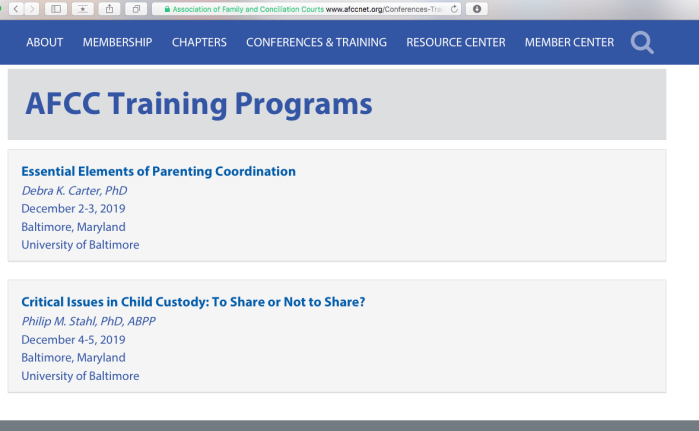Open the Top Sites / bookmarks button
Screen dimensions: 699x431
tap(82, 8)
